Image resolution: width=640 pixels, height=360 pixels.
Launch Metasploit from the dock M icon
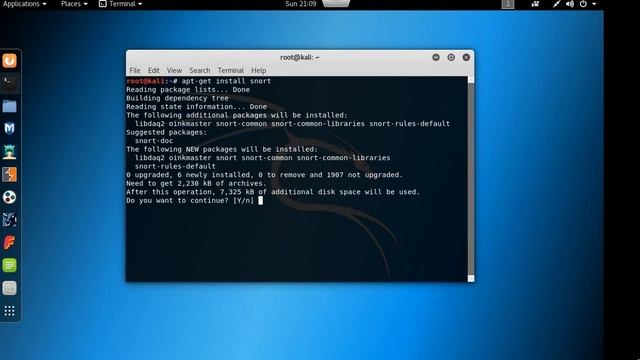pyautogui.click(x=9, y=129)
